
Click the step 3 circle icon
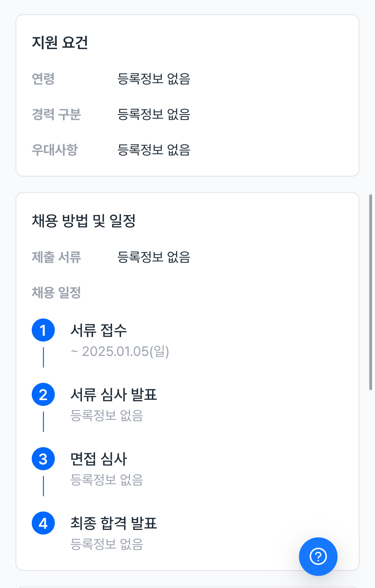[43, 459]
